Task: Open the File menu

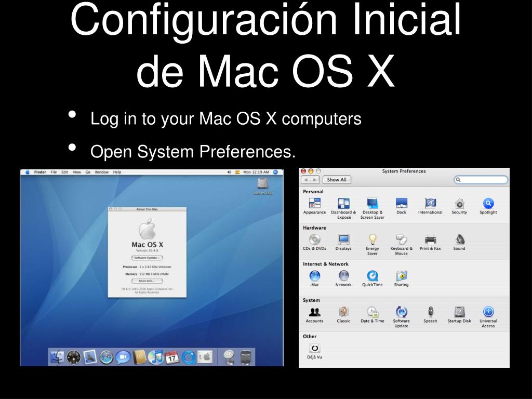Action: coord(54,172)
